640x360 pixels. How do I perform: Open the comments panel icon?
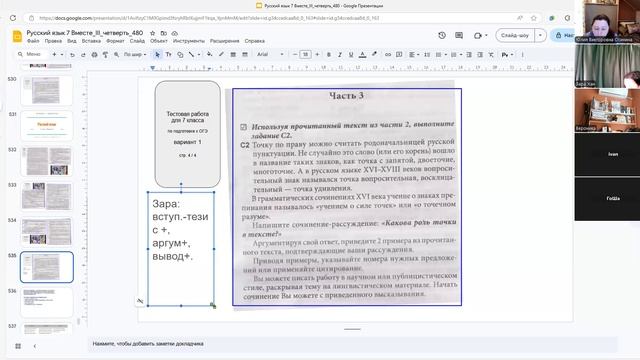pos(459,36)
